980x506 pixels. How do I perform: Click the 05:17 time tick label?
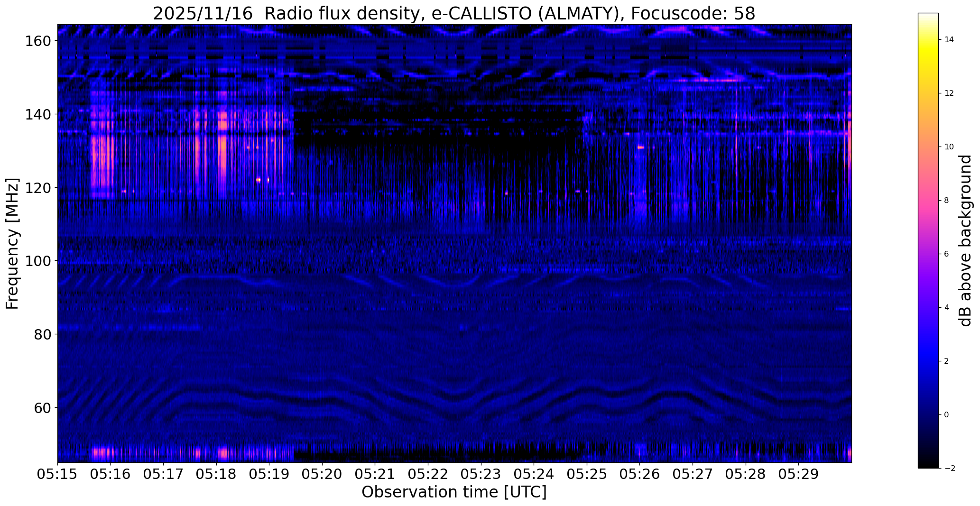coord(164,474)
